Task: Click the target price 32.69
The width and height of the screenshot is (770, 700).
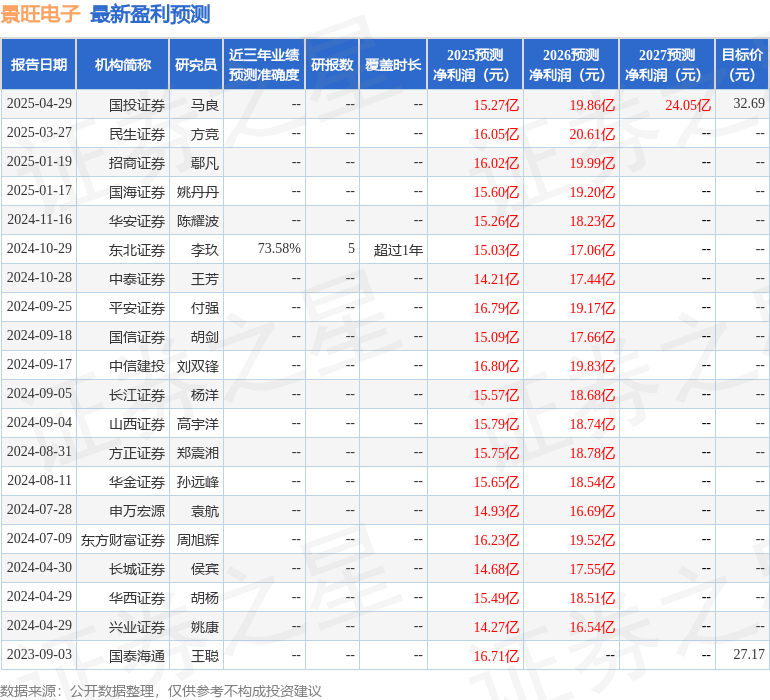Action: point(749,103)
